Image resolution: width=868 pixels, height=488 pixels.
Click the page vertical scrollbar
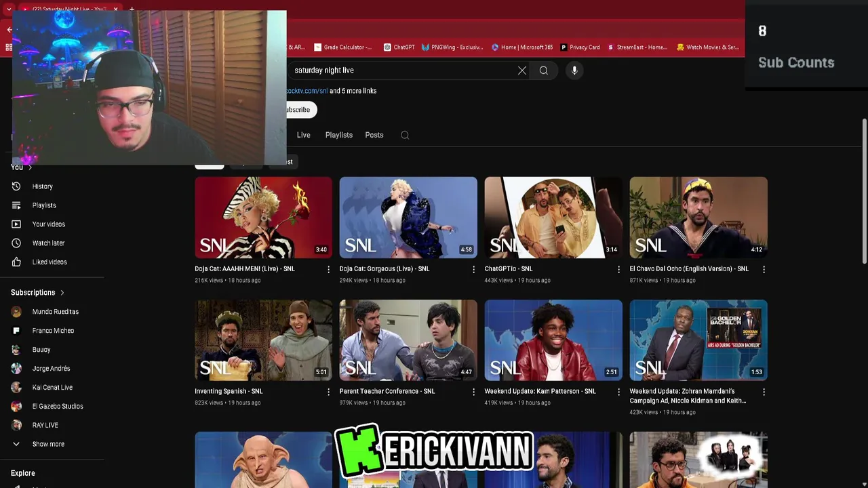click(x=864, y=192)
